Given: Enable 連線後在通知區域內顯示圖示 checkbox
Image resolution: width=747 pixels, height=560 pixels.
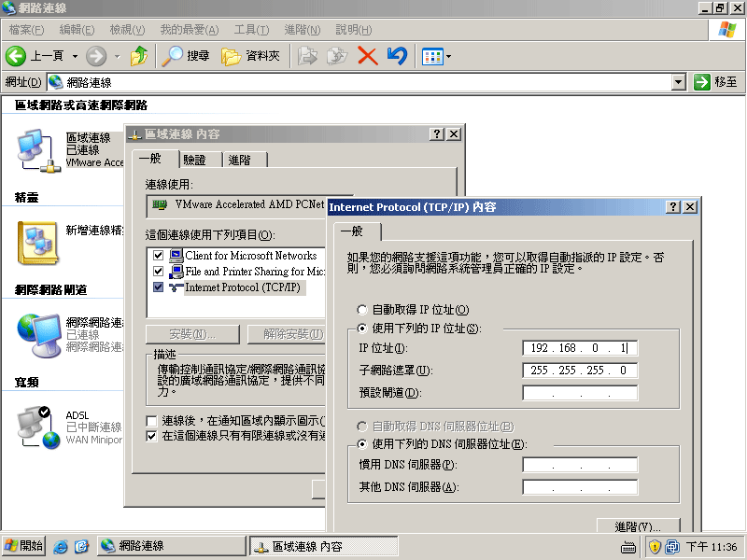Looking at the screenshot, I should 151,421.
